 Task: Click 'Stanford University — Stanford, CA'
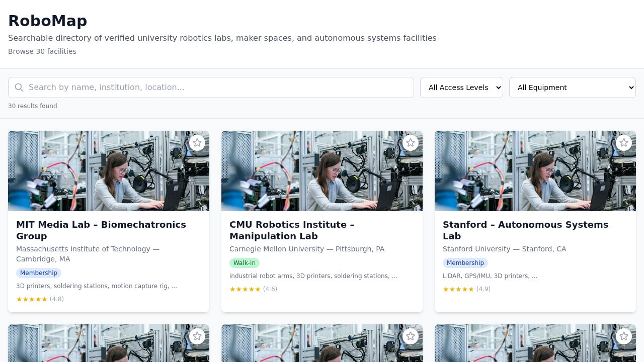tap(505, 249)
